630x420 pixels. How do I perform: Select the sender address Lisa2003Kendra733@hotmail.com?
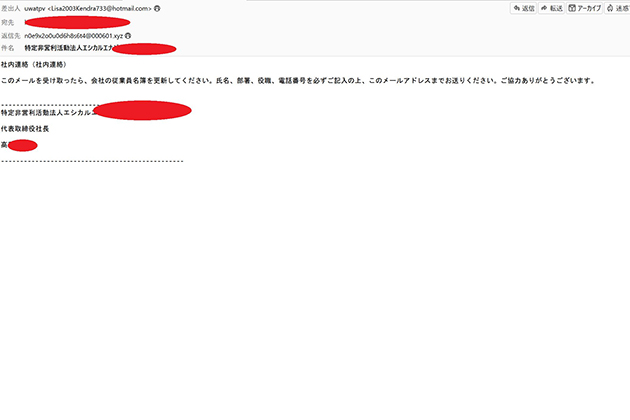[x=99, y=8]
